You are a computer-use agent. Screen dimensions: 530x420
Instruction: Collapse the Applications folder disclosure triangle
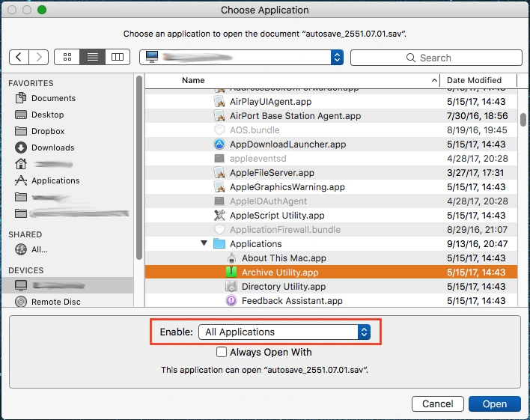click(204, 243)
